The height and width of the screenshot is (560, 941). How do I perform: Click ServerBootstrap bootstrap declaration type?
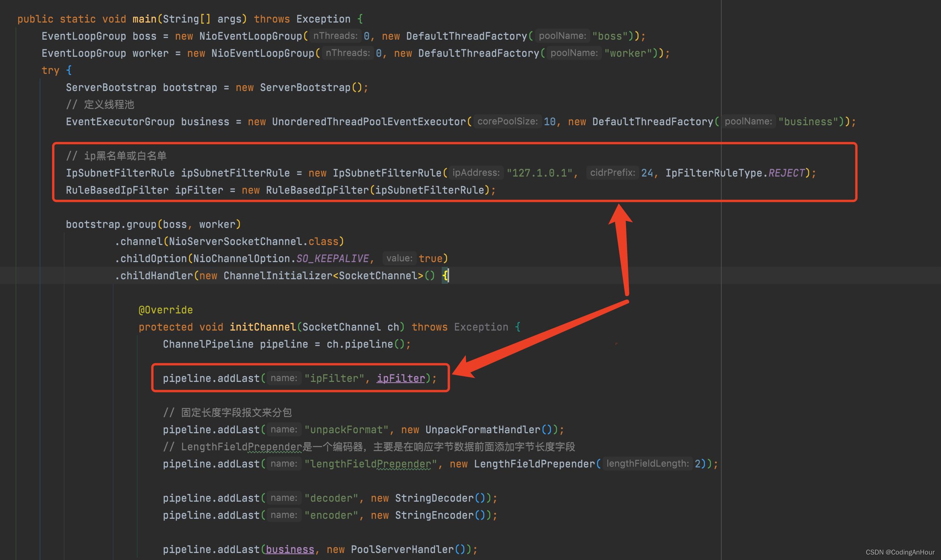click(111, 87)
